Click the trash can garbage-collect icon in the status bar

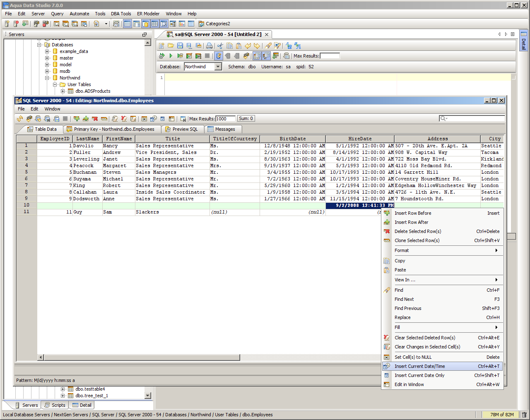(x=524, y=415)
